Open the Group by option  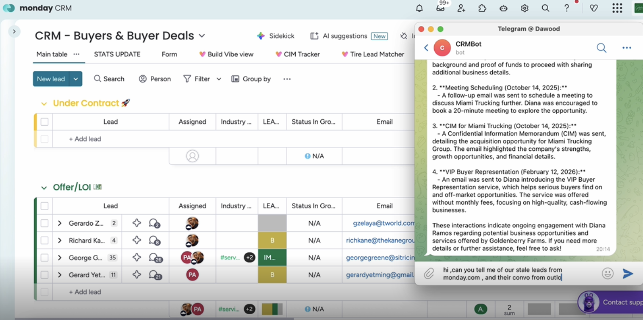coord(251,79)
